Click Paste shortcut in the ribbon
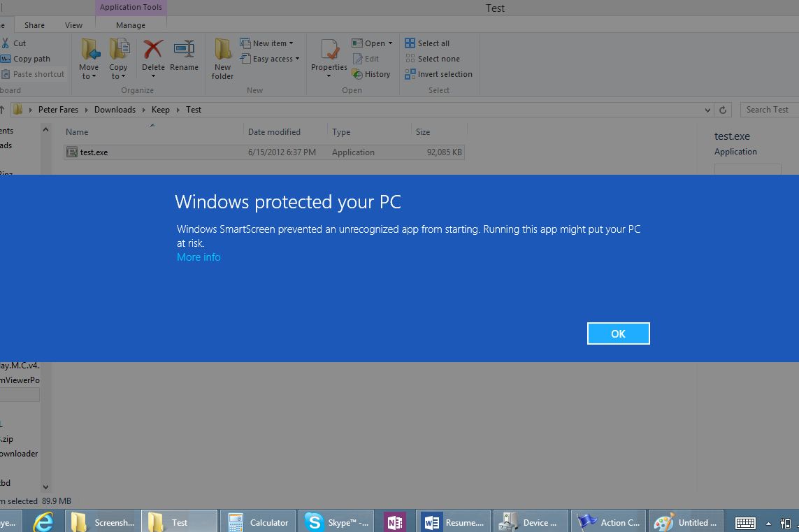The image size is (799, 532). 34,74
